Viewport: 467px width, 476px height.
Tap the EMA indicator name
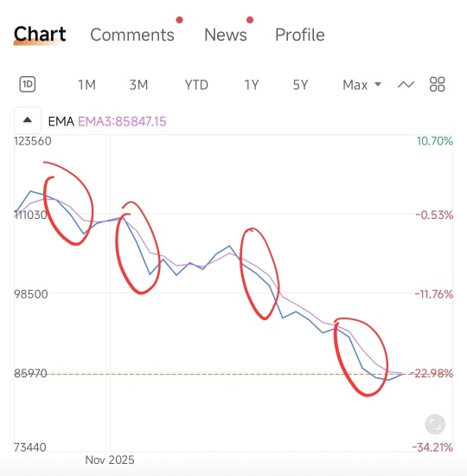tap(61, 122)
